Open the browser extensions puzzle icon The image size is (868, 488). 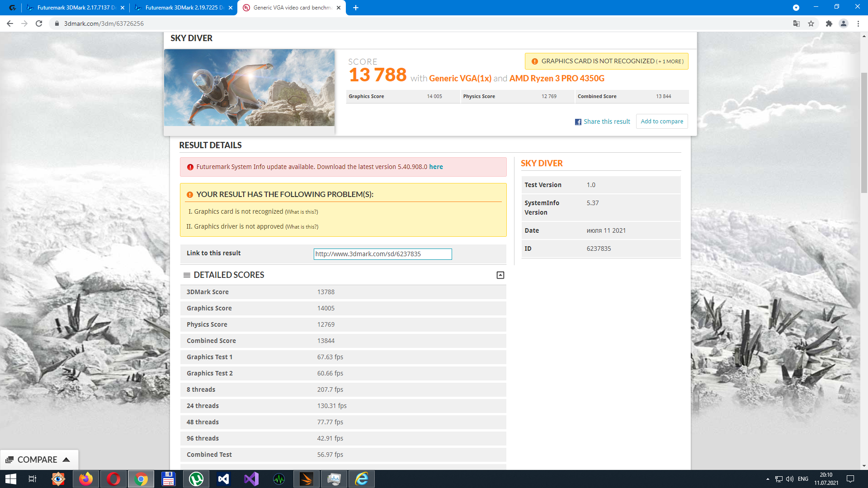(829, 23)
